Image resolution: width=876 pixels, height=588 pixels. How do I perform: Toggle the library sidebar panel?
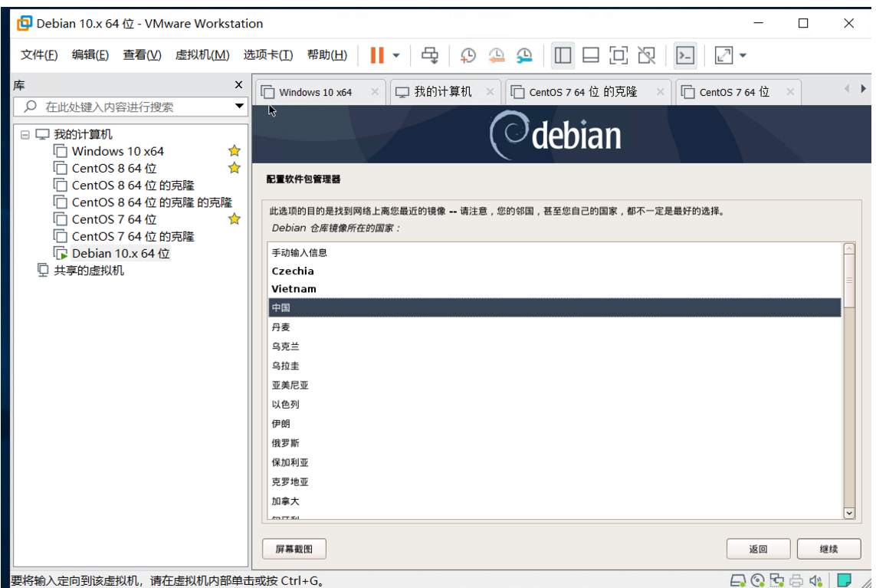coord(562,55)
